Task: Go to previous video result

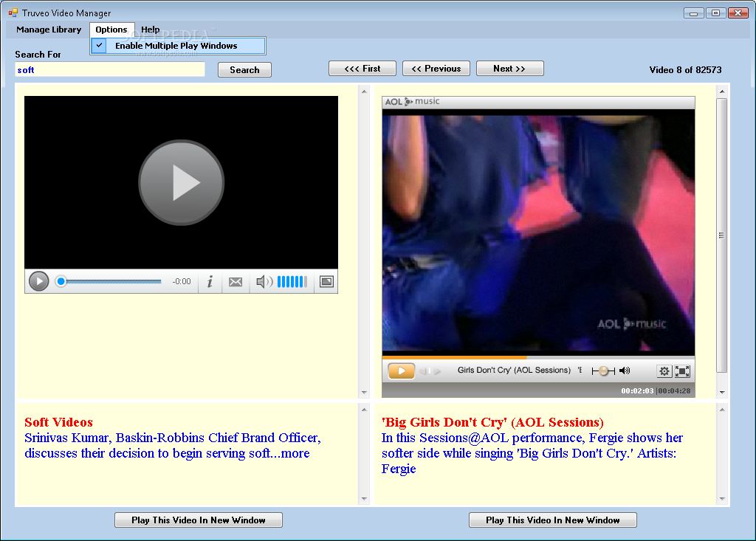Action: tap(436, 69)
